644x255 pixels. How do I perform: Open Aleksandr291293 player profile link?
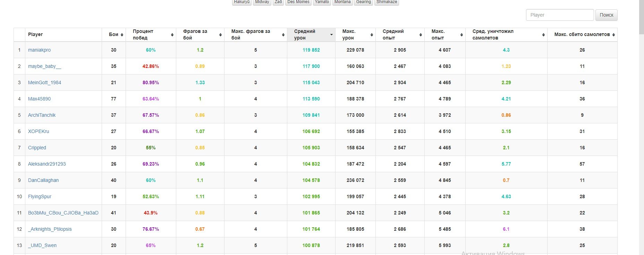[47, 164]
